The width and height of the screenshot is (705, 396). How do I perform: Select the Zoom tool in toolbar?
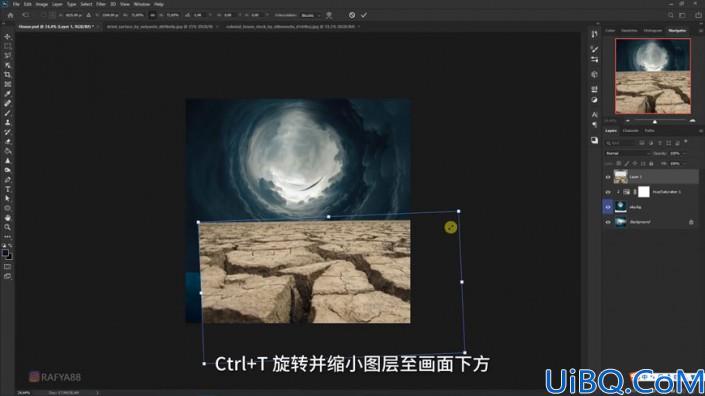[7, 227]
